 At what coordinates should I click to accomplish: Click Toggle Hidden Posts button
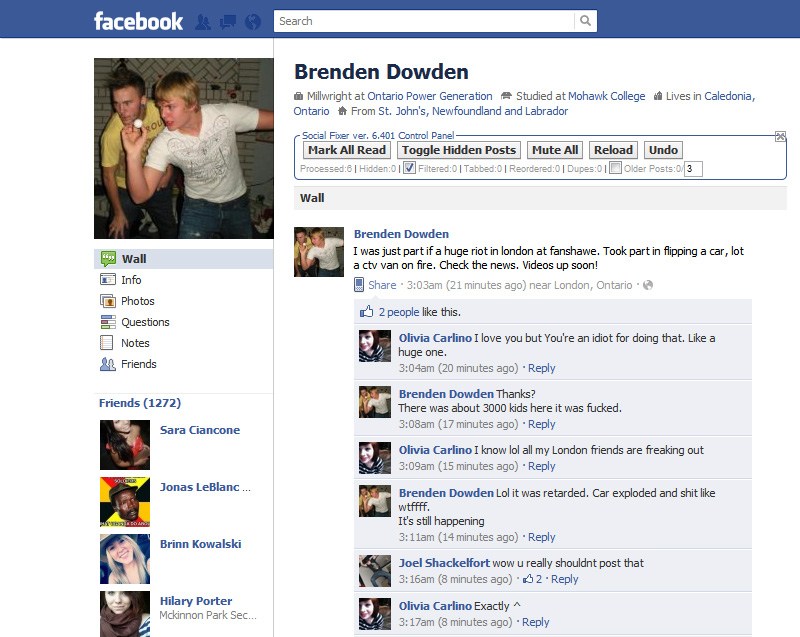pos(459,150)
